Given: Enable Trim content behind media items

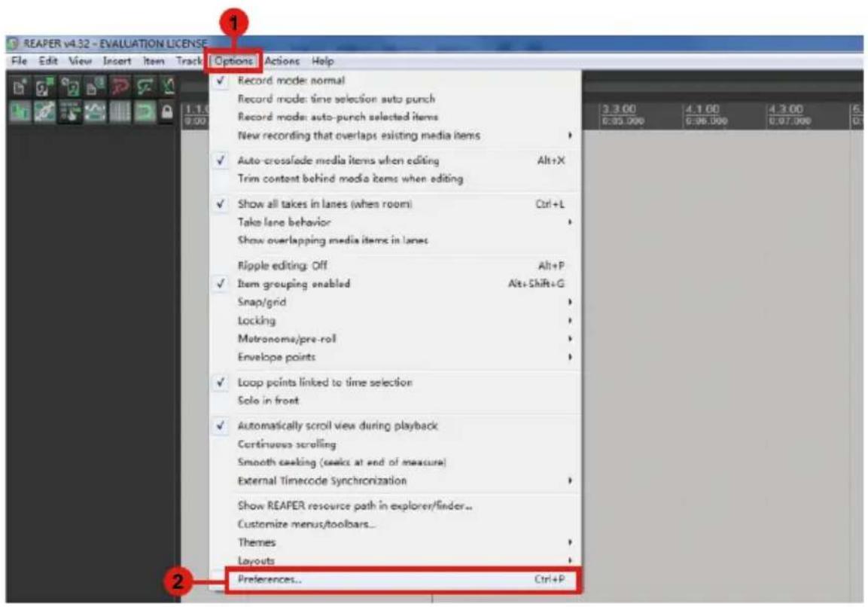Looking at the screenshot, I should [395, 179].
